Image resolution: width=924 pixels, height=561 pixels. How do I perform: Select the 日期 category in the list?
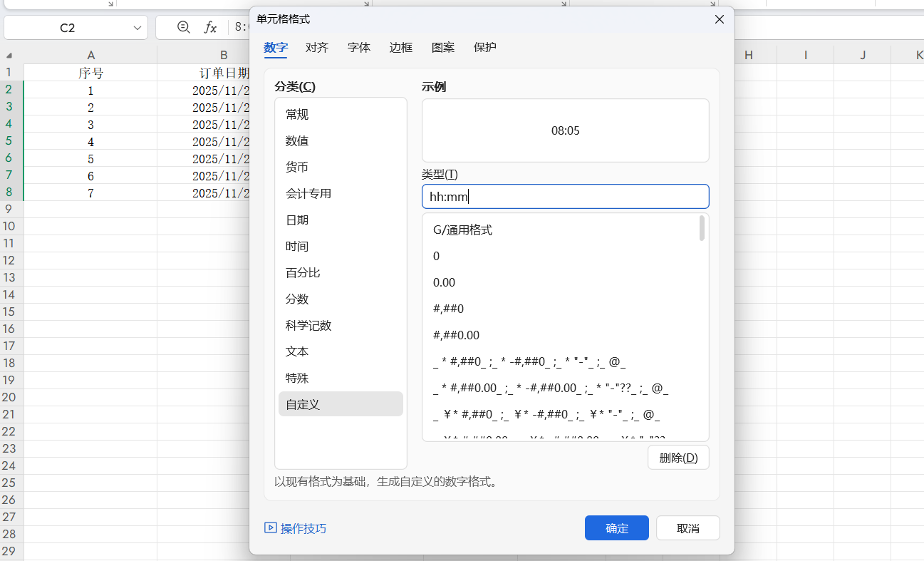[x=297, y=220]
